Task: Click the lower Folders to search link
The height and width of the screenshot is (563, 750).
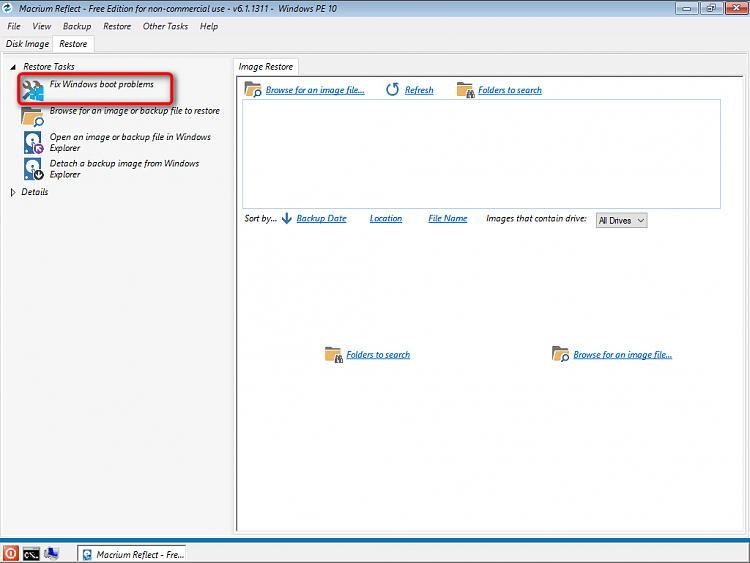Action: click(x=378, y=355)
